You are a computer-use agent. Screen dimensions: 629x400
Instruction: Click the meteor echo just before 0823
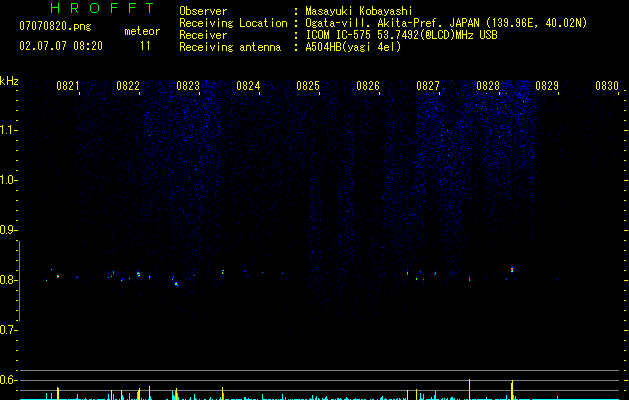pos(176,284)
